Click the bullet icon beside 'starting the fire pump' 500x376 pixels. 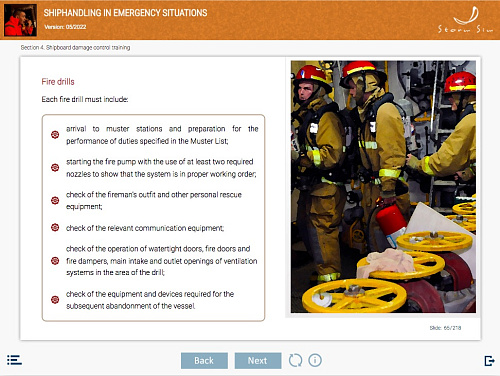pyautogui.click(x=55, y=167)
